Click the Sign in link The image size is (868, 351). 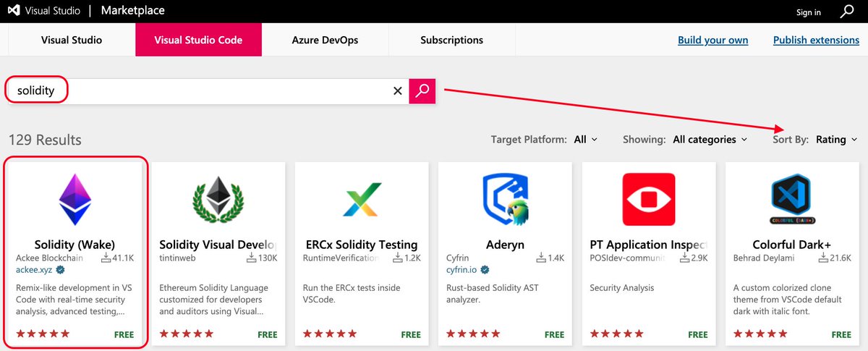[x=808, y=12]
